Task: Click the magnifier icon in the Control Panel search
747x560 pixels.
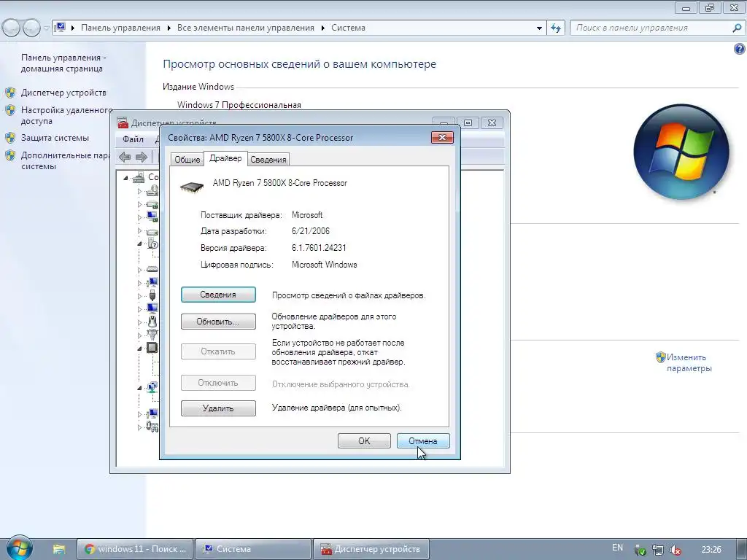Action: pyautogui.click(x=737, y=28)
